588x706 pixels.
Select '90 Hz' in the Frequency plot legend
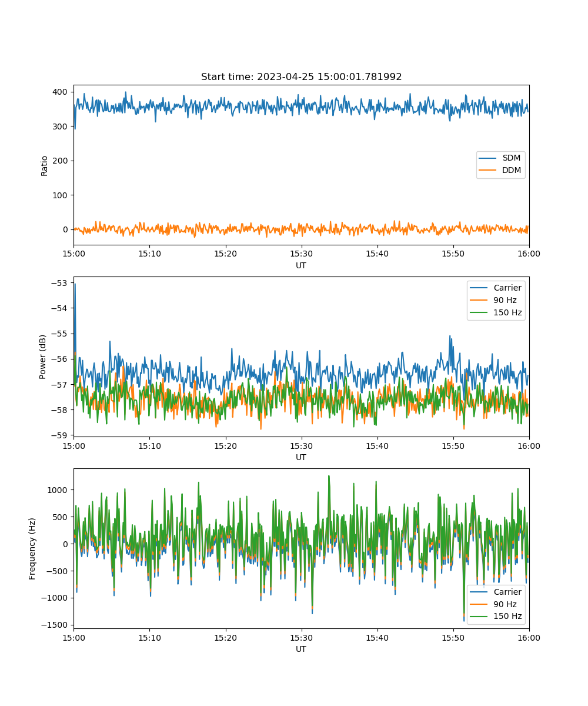(505, 604)
